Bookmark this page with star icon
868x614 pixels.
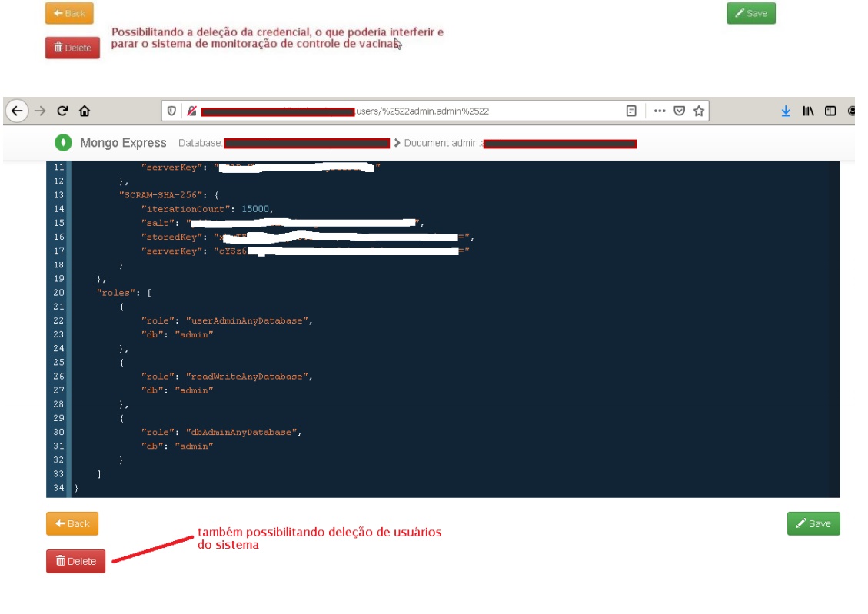pos(699,111)
